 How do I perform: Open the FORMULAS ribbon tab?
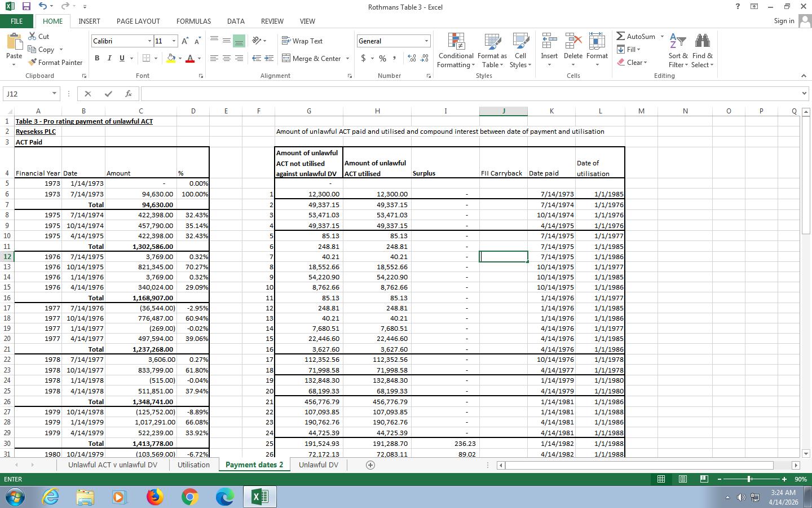click(193, 21)
